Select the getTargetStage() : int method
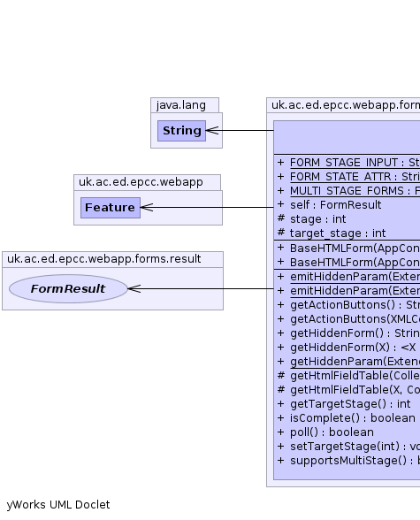Image resolution: width=420 pixels, height=520 pixels. point(344,404)
